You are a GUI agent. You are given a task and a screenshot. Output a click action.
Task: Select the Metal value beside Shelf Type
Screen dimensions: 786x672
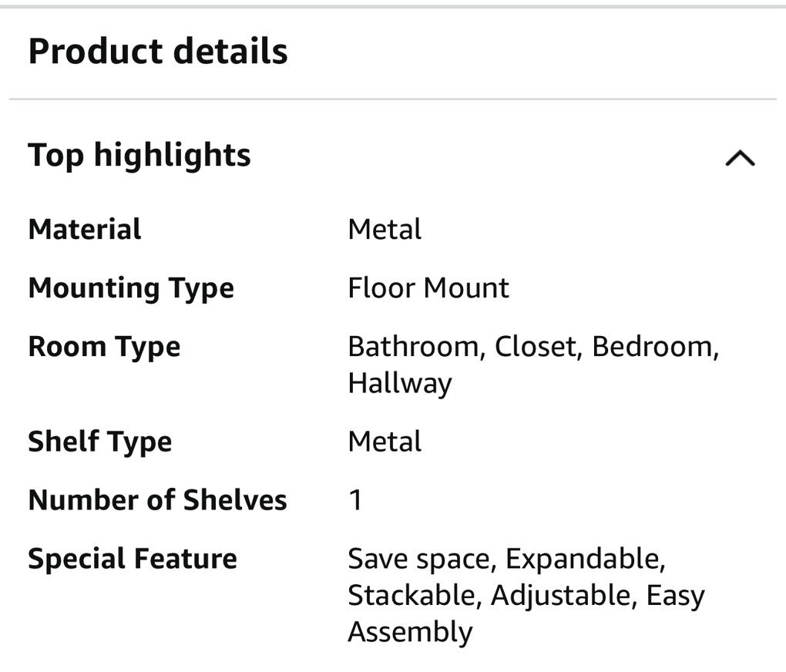(x=385, y=442)
